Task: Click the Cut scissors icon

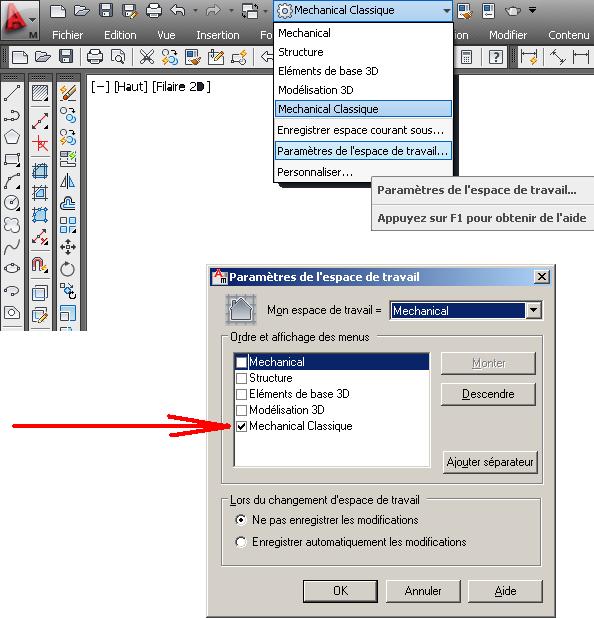Action: (147, 57)
